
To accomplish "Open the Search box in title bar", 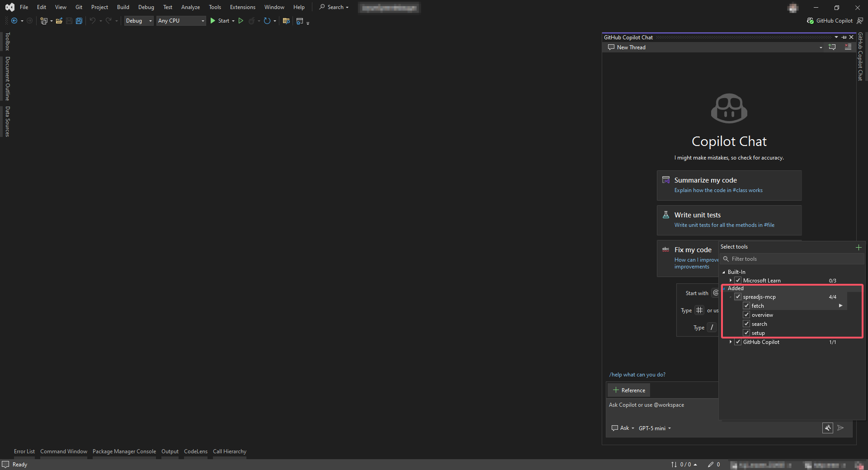I will coord(334,7).
